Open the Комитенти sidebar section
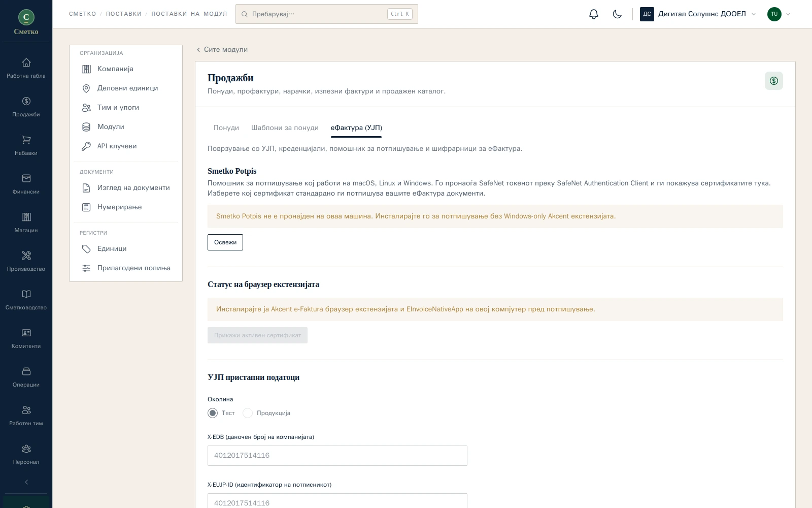 pos(26,339)
